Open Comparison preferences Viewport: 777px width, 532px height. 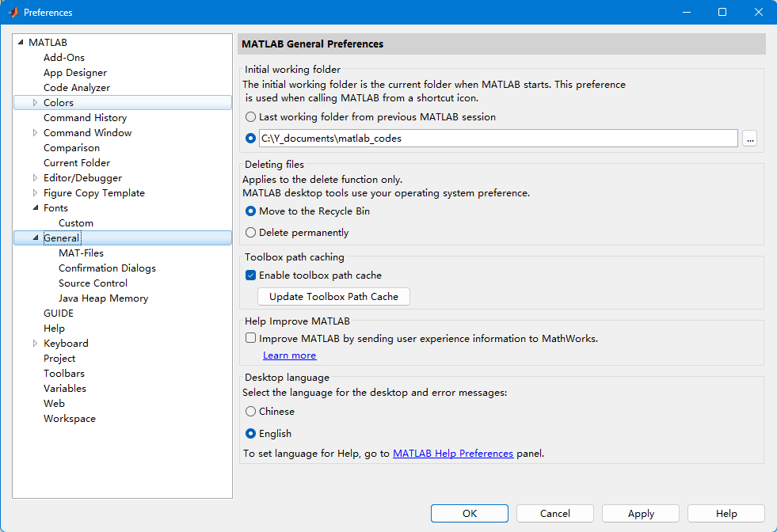click(71, 147)
